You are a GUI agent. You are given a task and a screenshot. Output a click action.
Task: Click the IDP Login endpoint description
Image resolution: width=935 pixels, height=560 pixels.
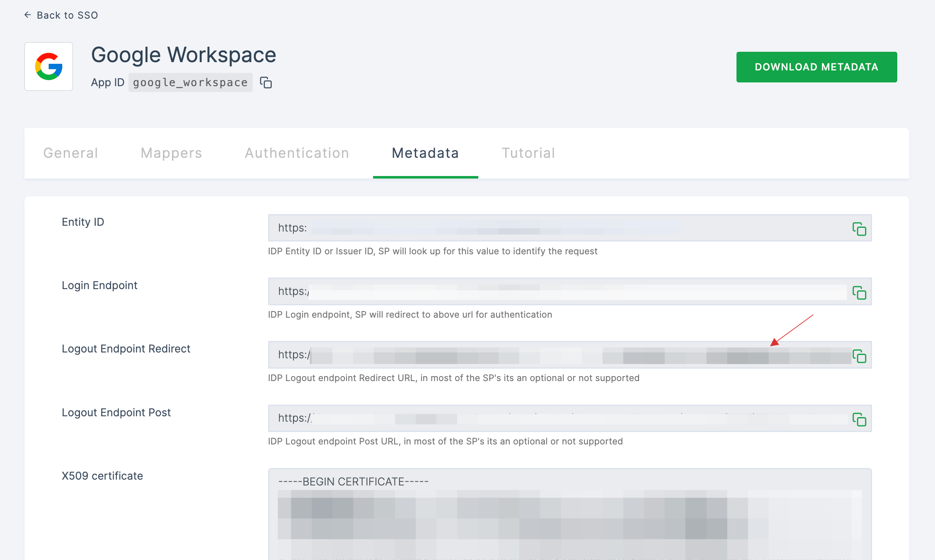click(x=410, y=315)
